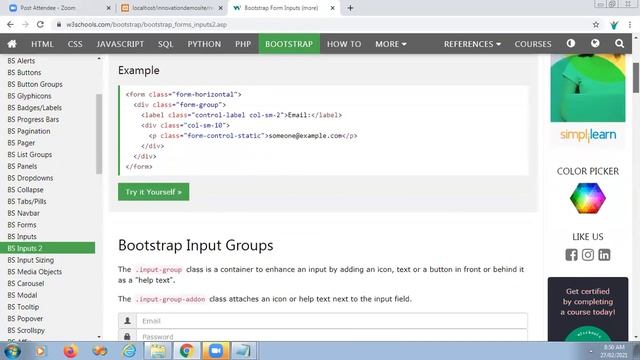Screen dimensions: 640x360
Task: Open the LinkedIn icon under Like Us
Action: click(x=604, y=255)
